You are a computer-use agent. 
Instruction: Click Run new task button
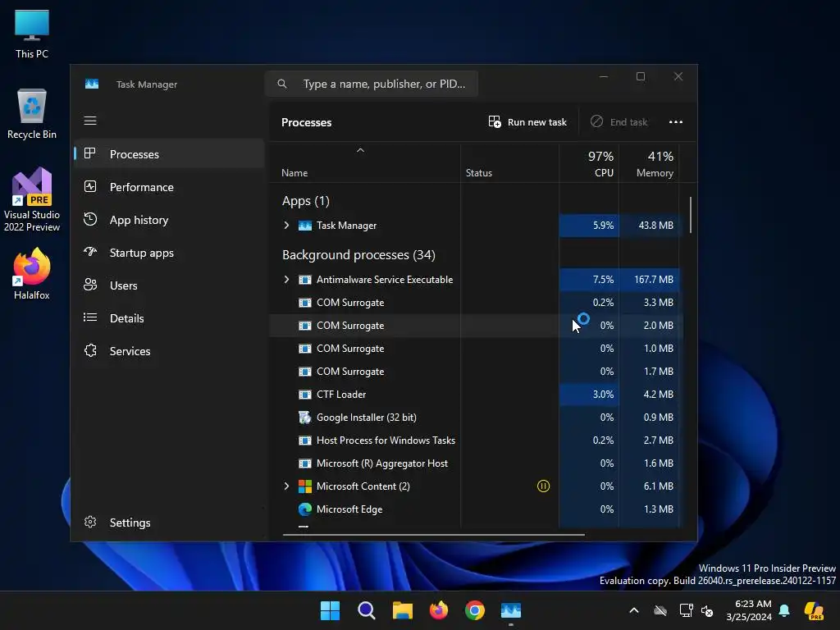pyautogui.click(x=527, y=122)
